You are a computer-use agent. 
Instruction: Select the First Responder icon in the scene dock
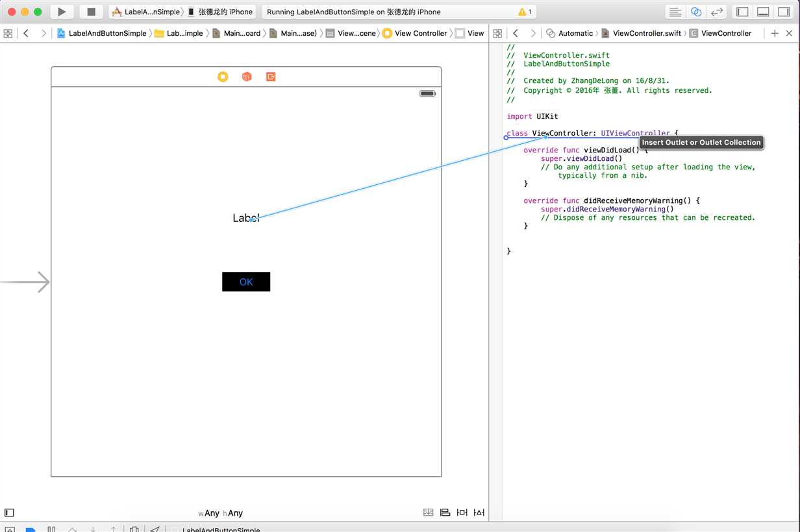247,77
